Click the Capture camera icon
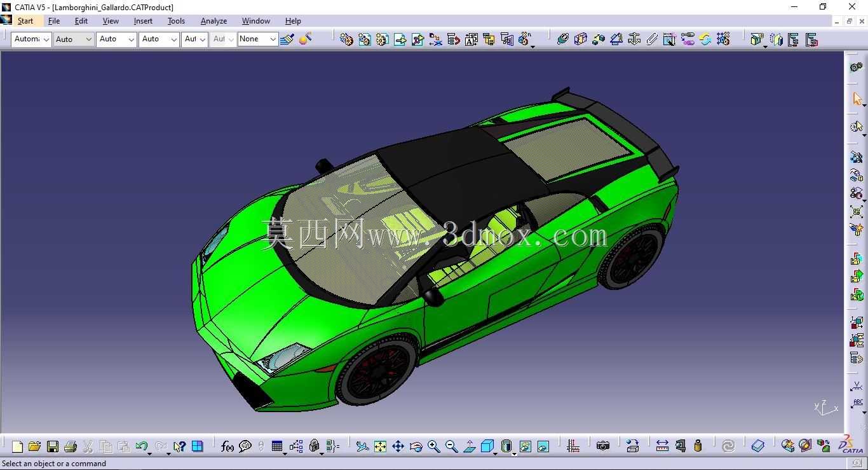This screenshot has width=868, height=470. pyautogui.click(x=603, y=446)
